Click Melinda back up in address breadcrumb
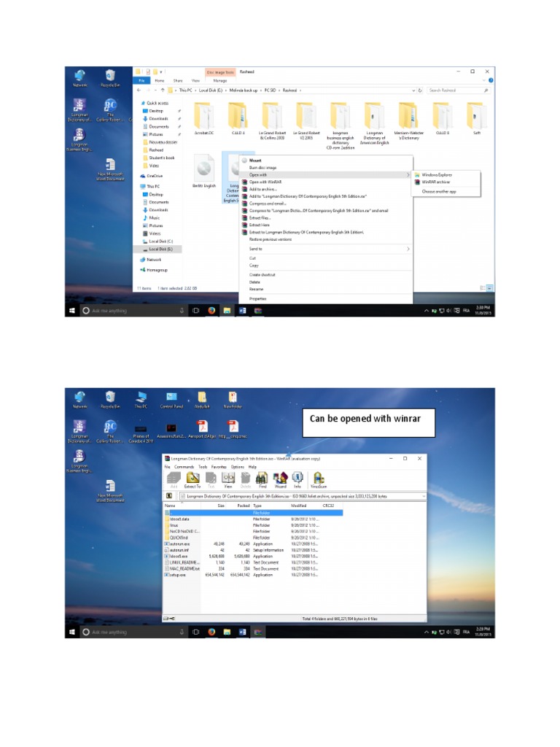This screenshot has height=747, width=560. tap(244, 90)
